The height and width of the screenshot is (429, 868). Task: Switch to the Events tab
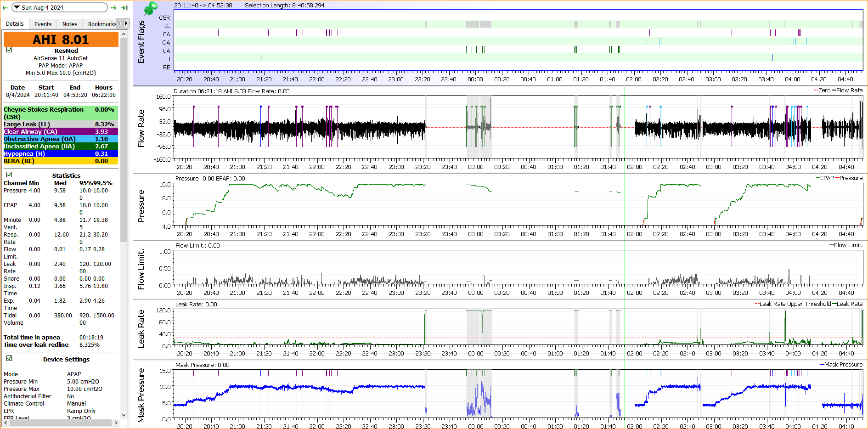click(x=43, y=24)
